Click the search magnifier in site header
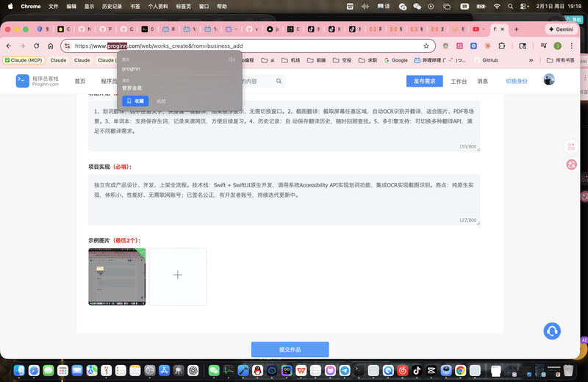The image size is (588, 382). click(x=279, y=82)
